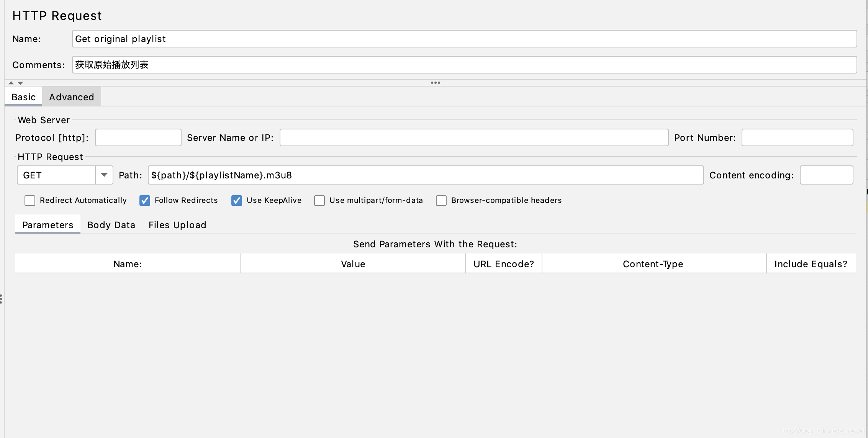Image resolution: width=868 pixels, height=438 pixels.
Task: Disable Use KeepAlive option
Action: [237, 201]
